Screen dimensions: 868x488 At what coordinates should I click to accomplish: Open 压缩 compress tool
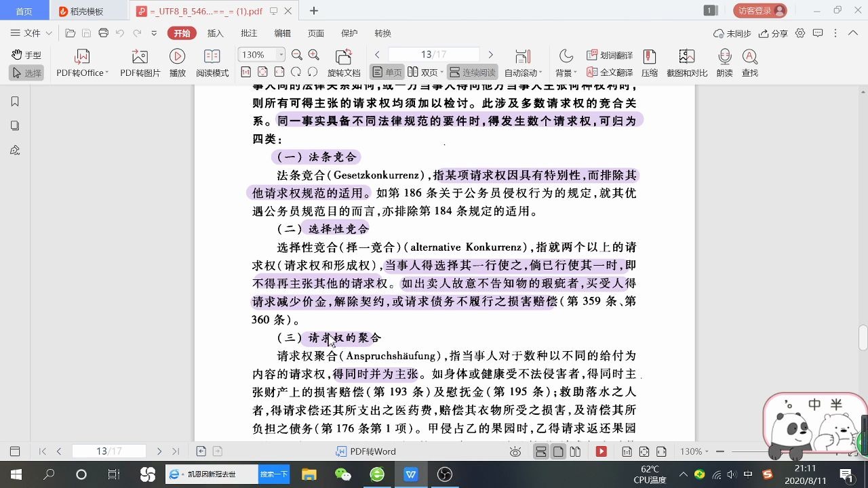click(x=650, y=64)
